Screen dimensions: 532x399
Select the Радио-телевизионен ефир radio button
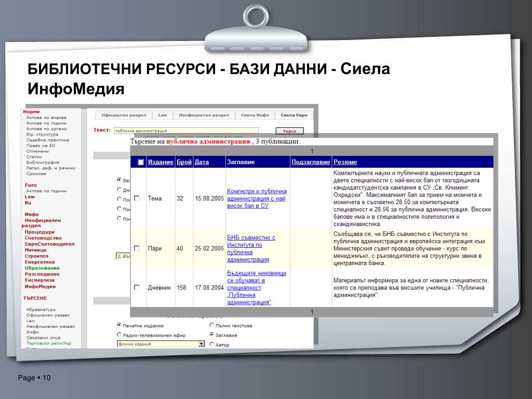point(119,335)
